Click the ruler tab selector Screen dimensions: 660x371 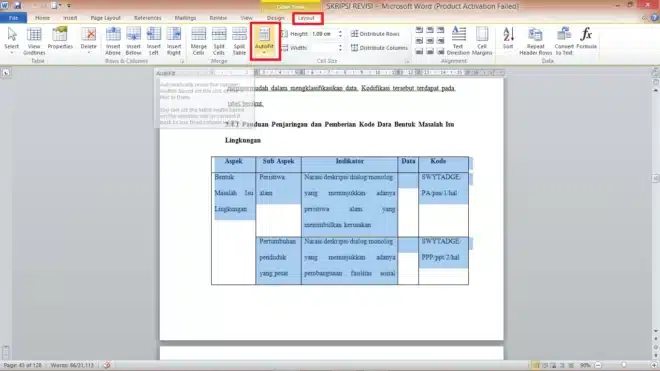click(6, 73)
